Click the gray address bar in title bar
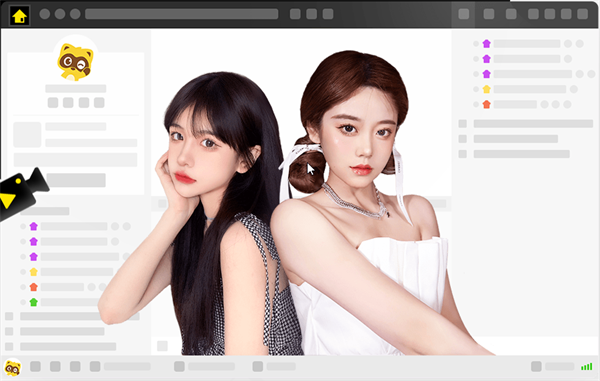Viewport: 600px width, 381px height. coord(181,14)
